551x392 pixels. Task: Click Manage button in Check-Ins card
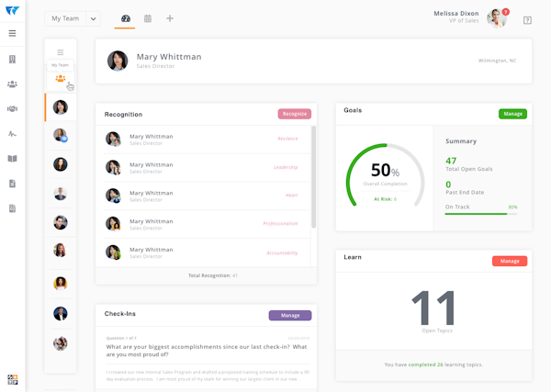tap(290, 316)
